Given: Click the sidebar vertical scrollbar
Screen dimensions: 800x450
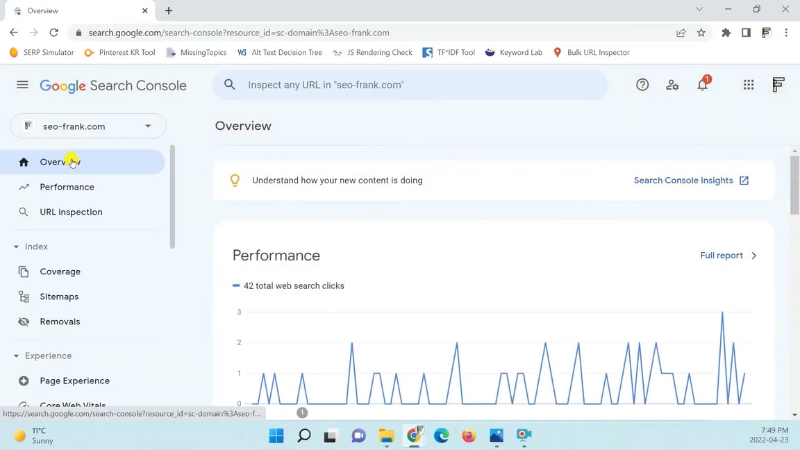Looking at the screenshot, I should [172, 196].
